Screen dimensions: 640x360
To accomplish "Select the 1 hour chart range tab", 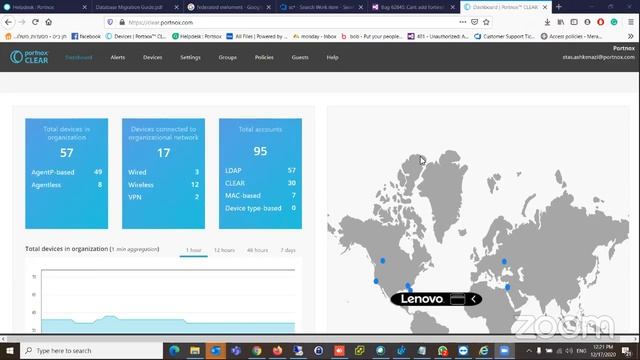I will click(193, 250).
